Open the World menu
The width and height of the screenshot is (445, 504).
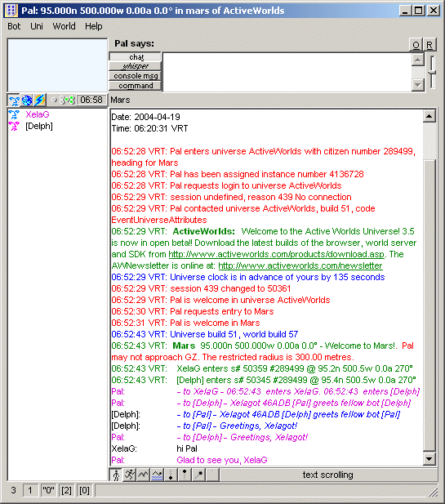[x=64, y=26]
